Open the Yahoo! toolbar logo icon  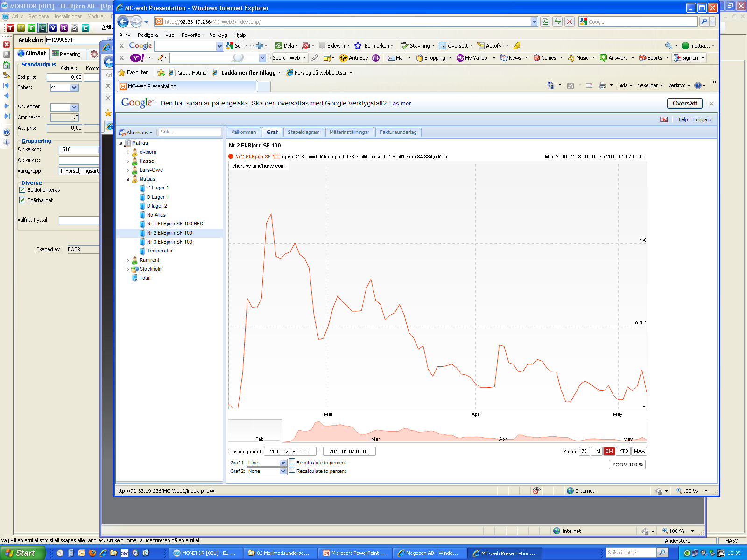[x=137, y=58]
